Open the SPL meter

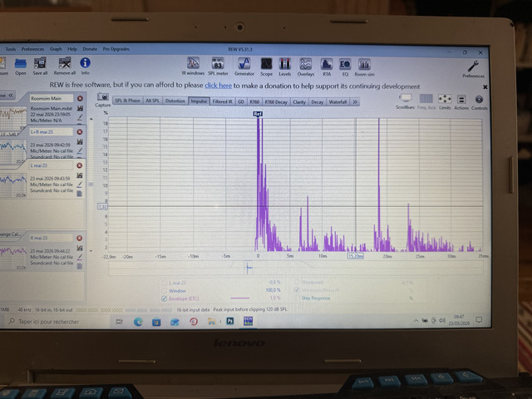tap(218, 66)
